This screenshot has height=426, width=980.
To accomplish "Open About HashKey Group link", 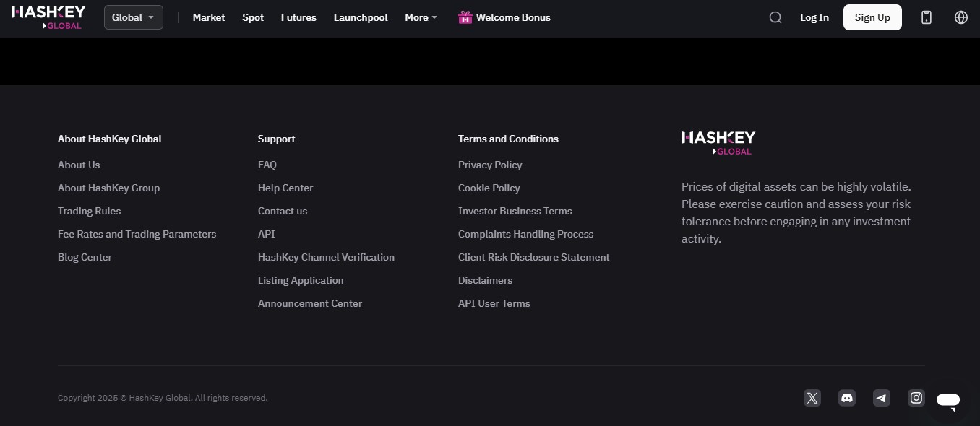I will click(x=108, y=188).
